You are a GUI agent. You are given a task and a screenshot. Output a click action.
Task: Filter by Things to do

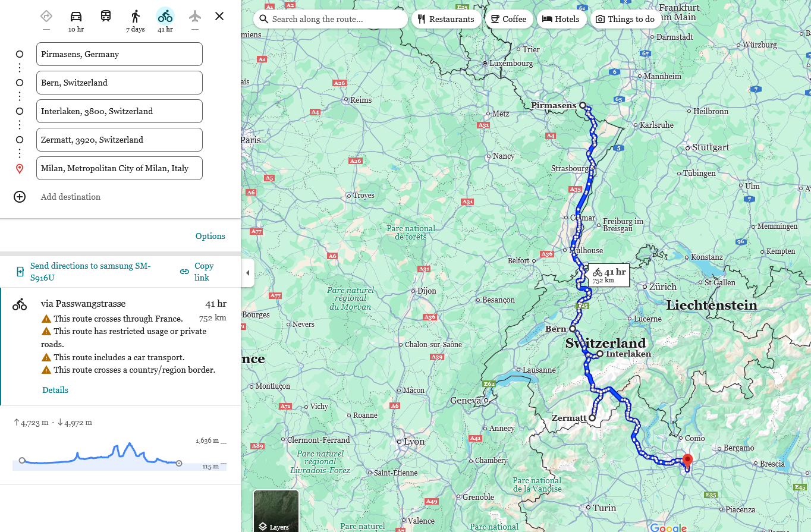tap(625, 19)
